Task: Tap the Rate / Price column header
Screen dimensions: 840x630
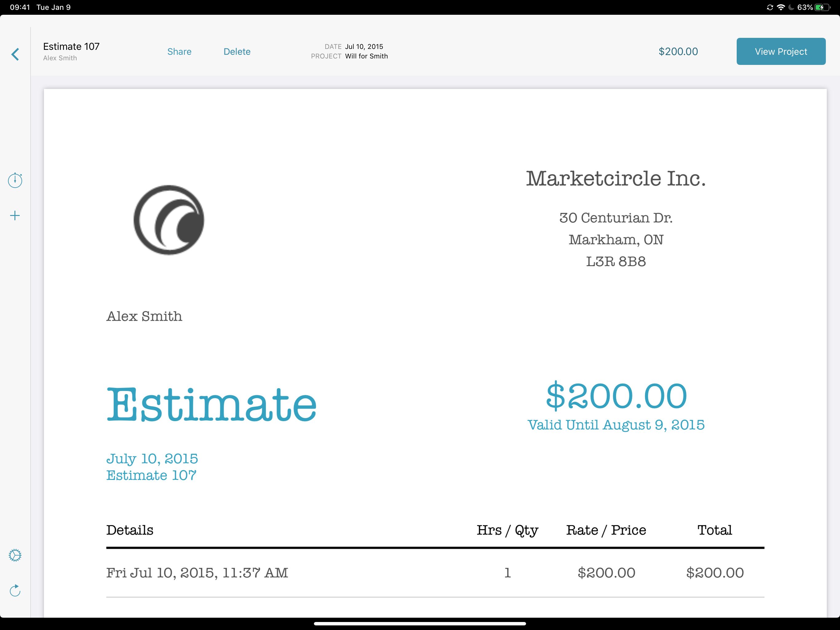Action: [606, 530]
